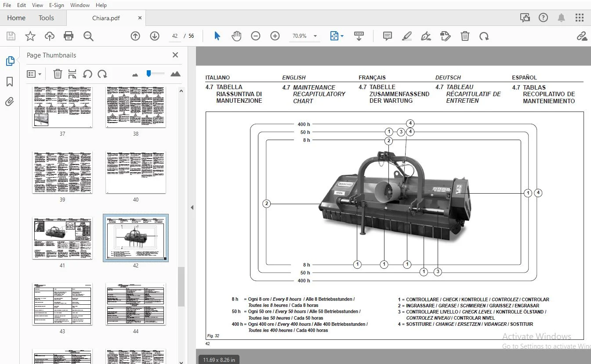Open the View menu
This screenshot has width=591, height=364.
(x=37, y=5)
